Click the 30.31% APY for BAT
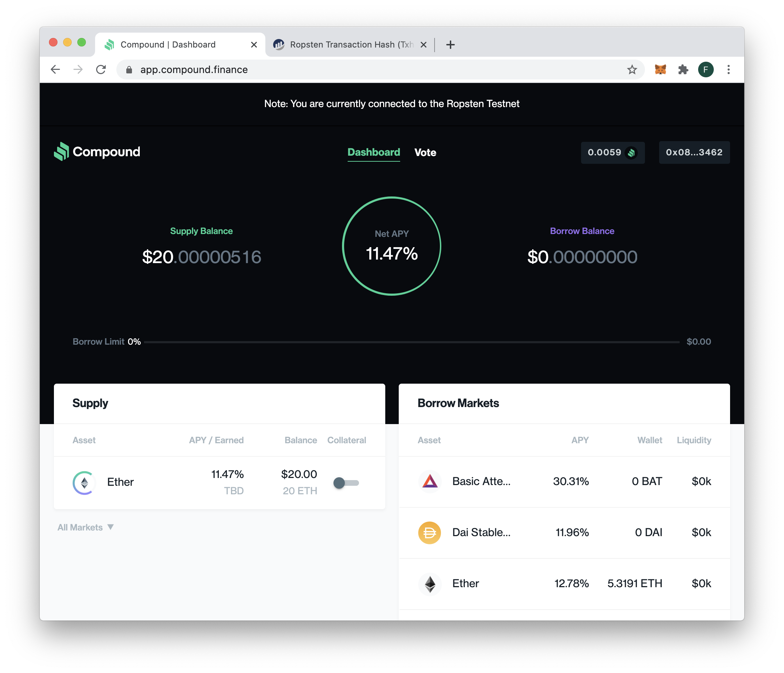This screenshot has height=673, width=784. coord(570,482)
